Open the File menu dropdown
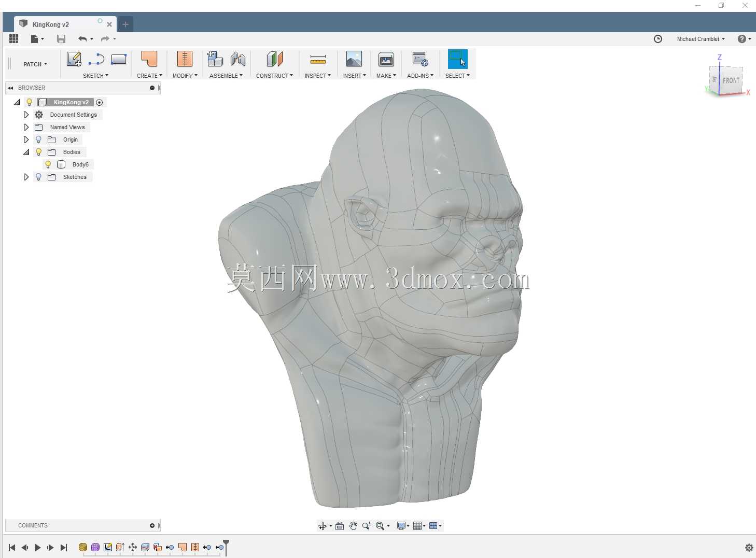756x558 pixels. pos(37,38)
